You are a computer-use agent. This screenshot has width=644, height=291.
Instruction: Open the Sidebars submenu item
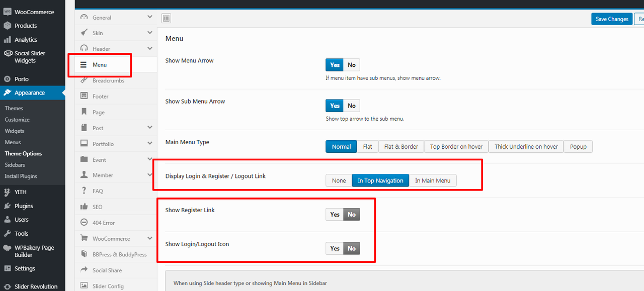[x=15, y=165]
